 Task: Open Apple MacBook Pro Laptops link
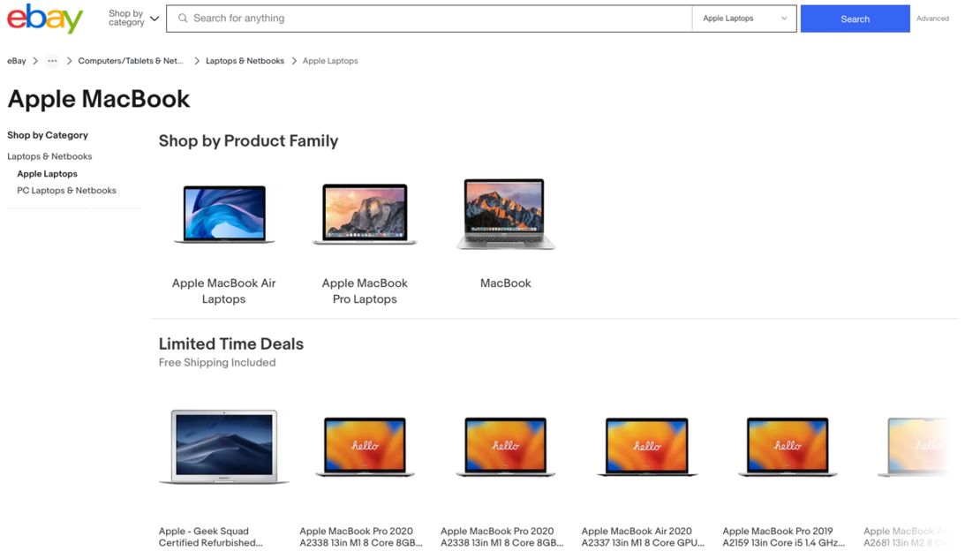[365, 291]
